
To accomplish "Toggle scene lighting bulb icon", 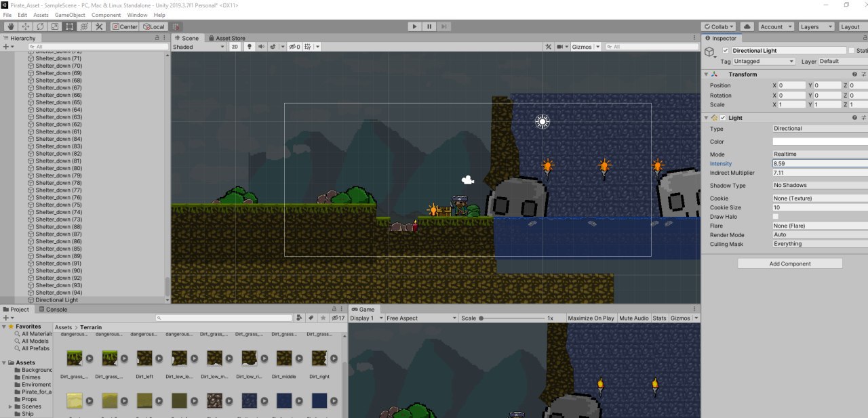I will pos(250,47).
